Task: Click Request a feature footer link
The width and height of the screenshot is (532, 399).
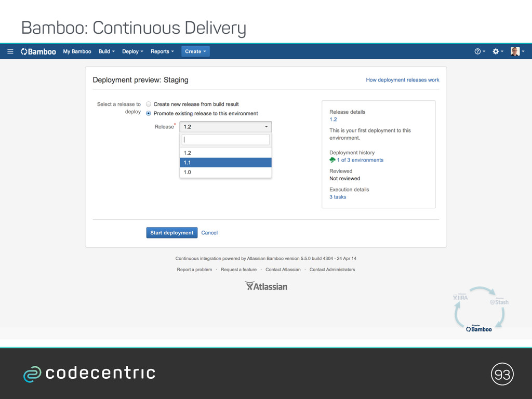Action: click(238, 270)
